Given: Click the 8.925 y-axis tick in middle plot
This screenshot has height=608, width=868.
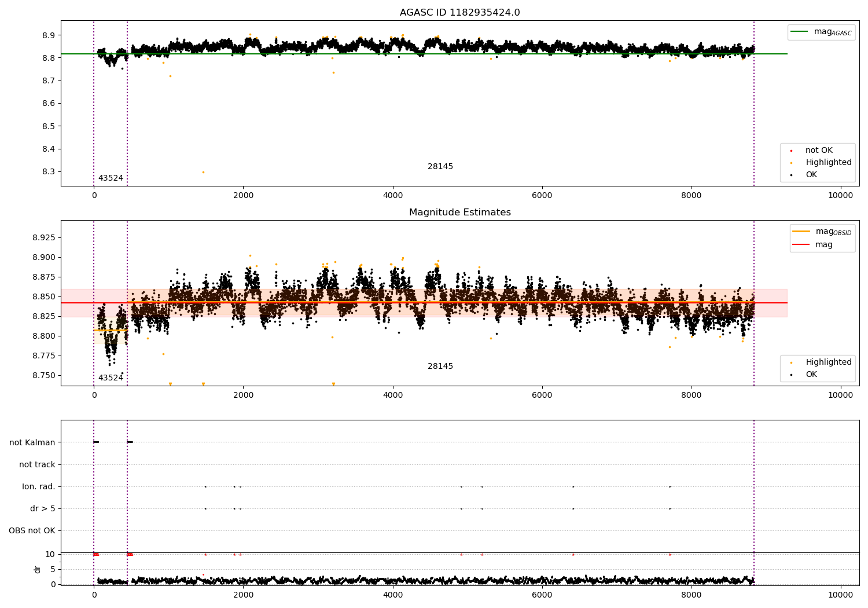Looking at the screenshot, I should (x=43, y=238).
